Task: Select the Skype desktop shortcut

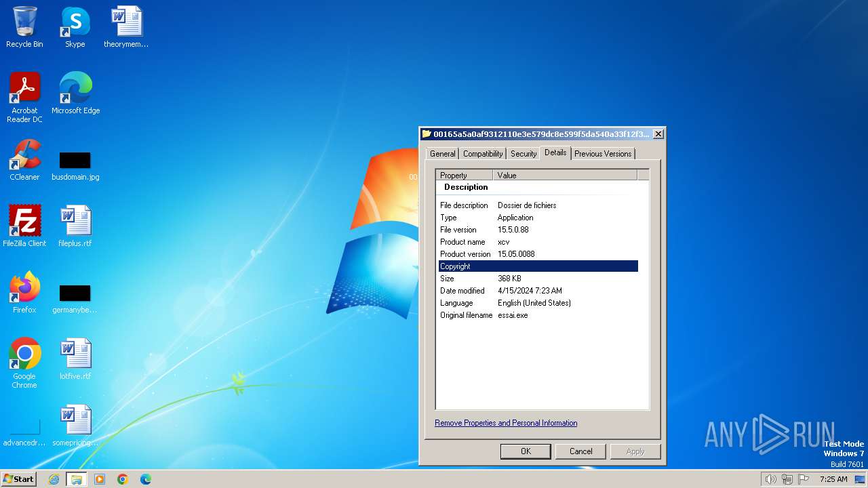Action: 75,27
